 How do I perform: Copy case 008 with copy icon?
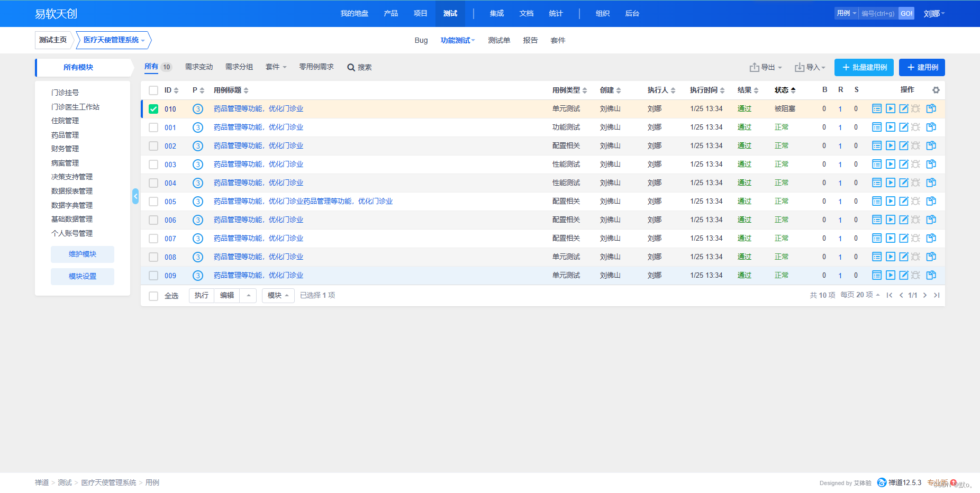pos(931,257)
